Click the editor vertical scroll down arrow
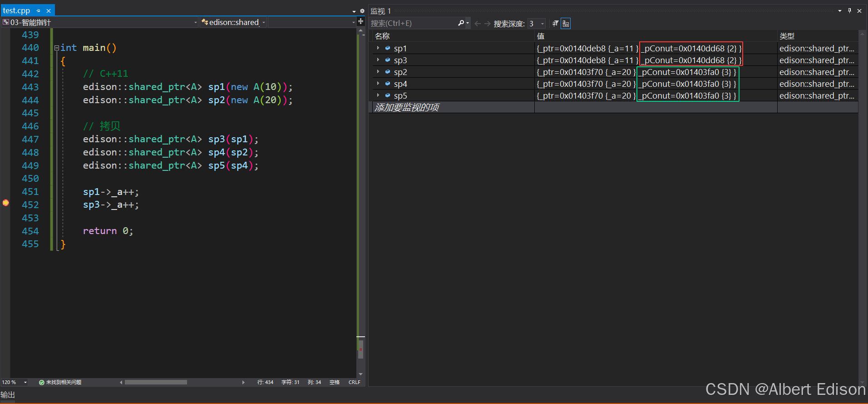 tap(361, 374)
